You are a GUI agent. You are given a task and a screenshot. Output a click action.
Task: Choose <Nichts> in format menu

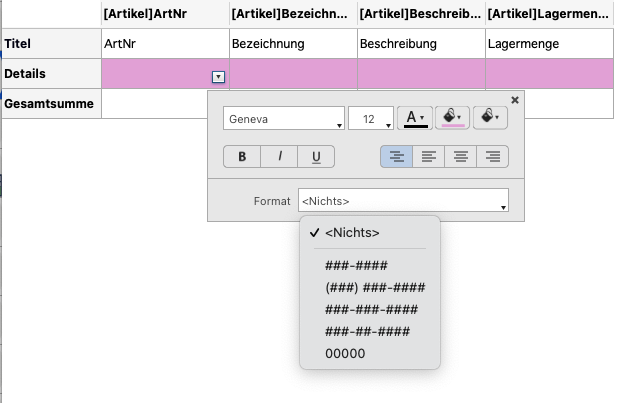coord(352,232)
